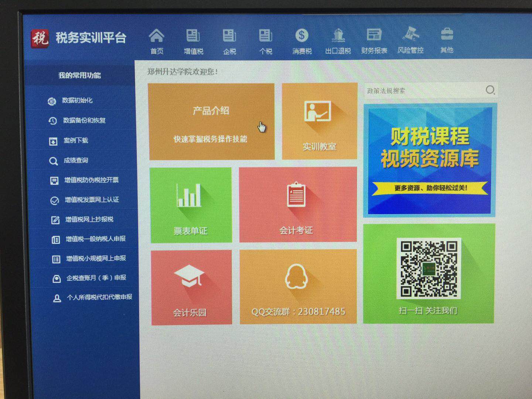The height and width of the screenshot is (399, 532).
Task: Select the 出口退税 building icon
Action: (x=338, y=36)
